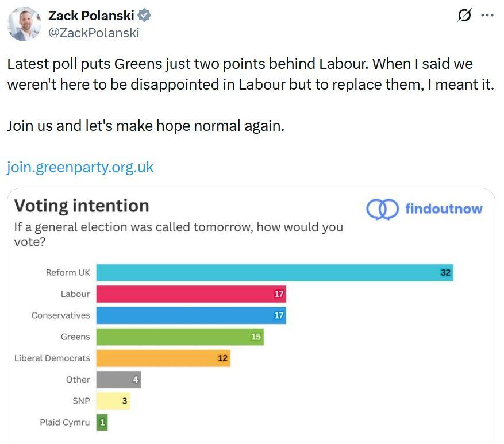Click the blue Conservatives bar

click(191, 315)
